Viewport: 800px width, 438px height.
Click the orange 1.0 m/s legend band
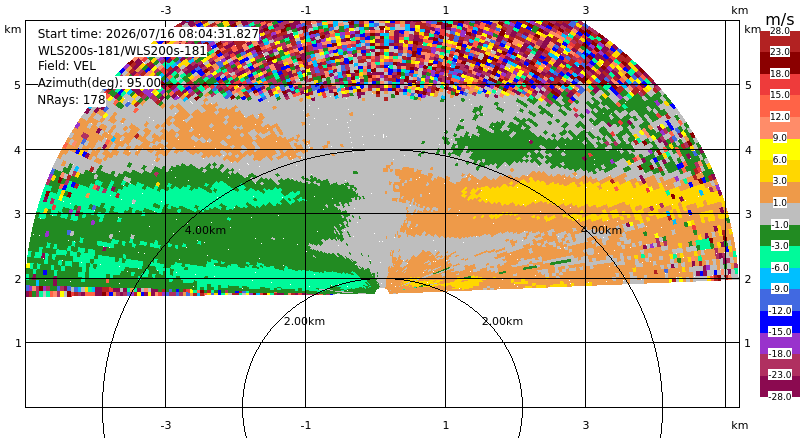pyautogui.click(x=780, y=192)
